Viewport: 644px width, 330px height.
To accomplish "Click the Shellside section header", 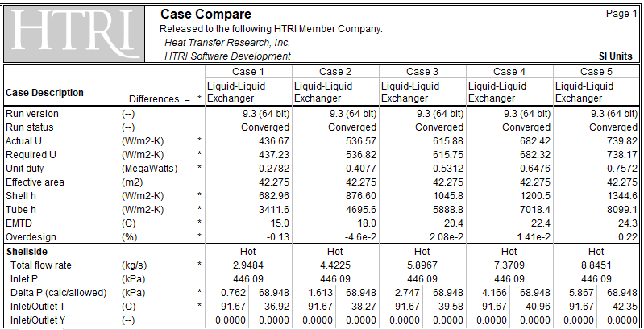I will [27, 252].
